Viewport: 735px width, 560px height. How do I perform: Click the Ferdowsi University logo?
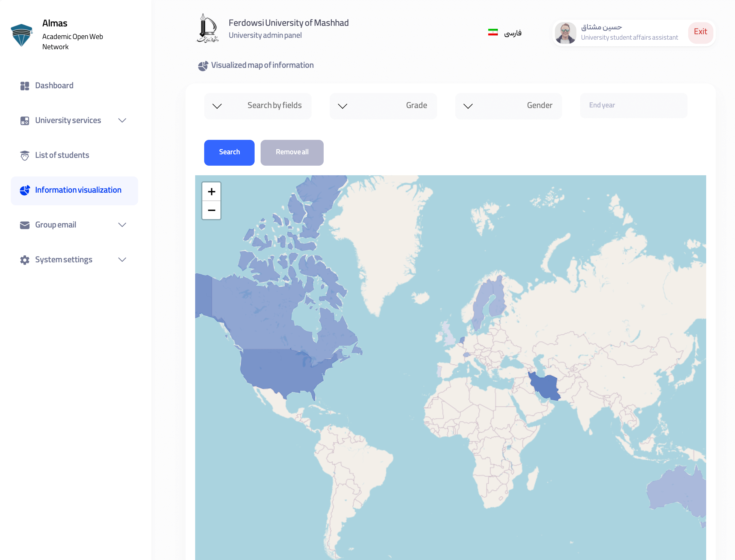[207, 28]
